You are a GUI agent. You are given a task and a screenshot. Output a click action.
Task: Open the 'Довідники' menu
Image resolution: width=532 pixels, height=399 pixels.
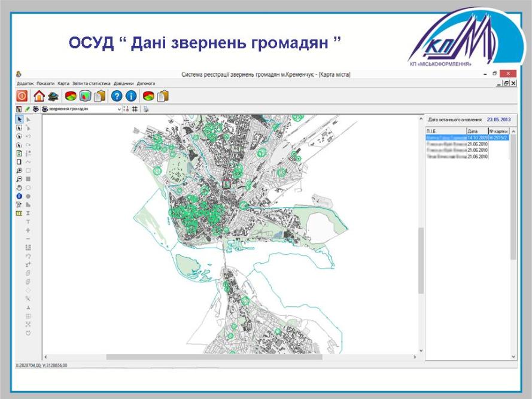click(x=123, y=84)
